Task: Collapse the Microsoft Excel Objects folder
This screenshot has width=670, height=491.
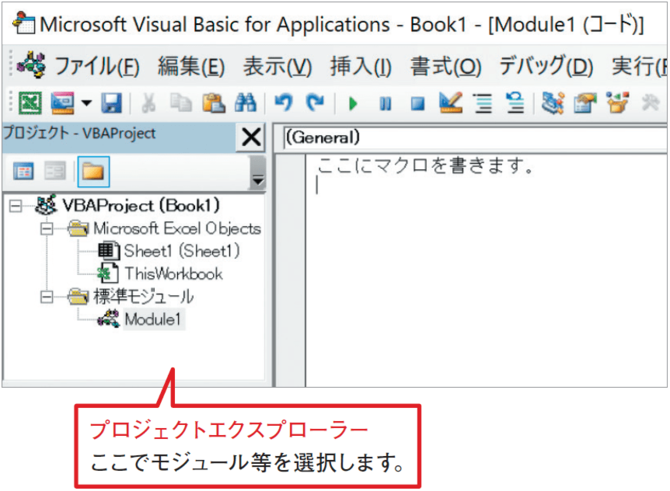Action: [47, 229]
